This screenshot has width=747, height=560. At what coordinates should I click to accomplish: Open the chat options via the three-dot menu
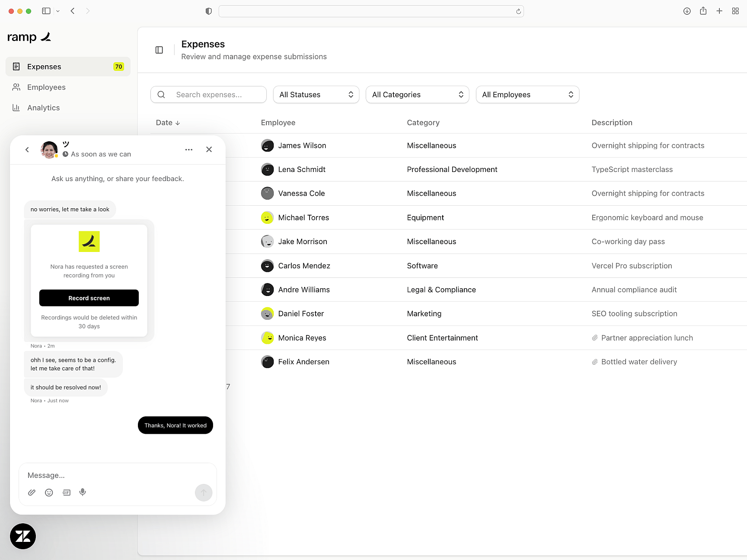(x=188, y=150)
